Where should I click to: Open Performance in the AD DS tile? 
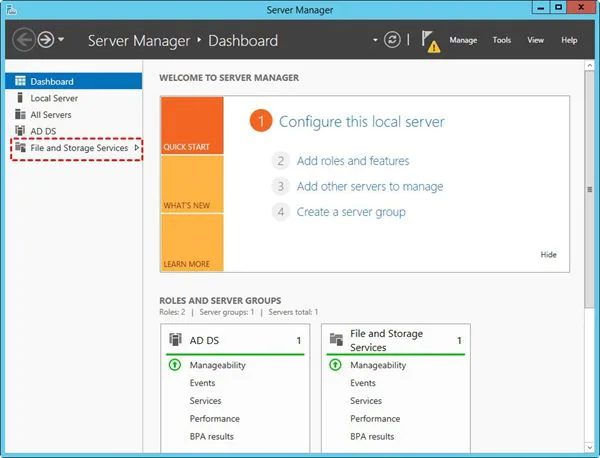(x=214, y=419)
